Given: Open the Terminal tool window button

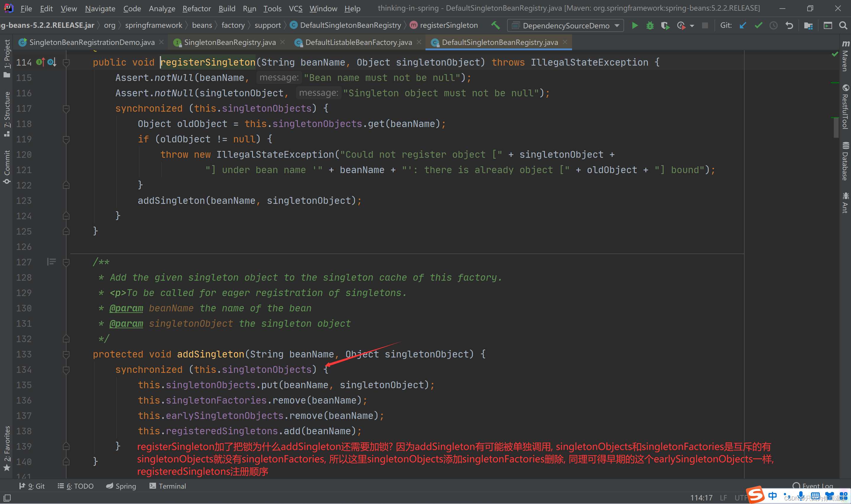Looking at the screenshot, I should [168, 486].
